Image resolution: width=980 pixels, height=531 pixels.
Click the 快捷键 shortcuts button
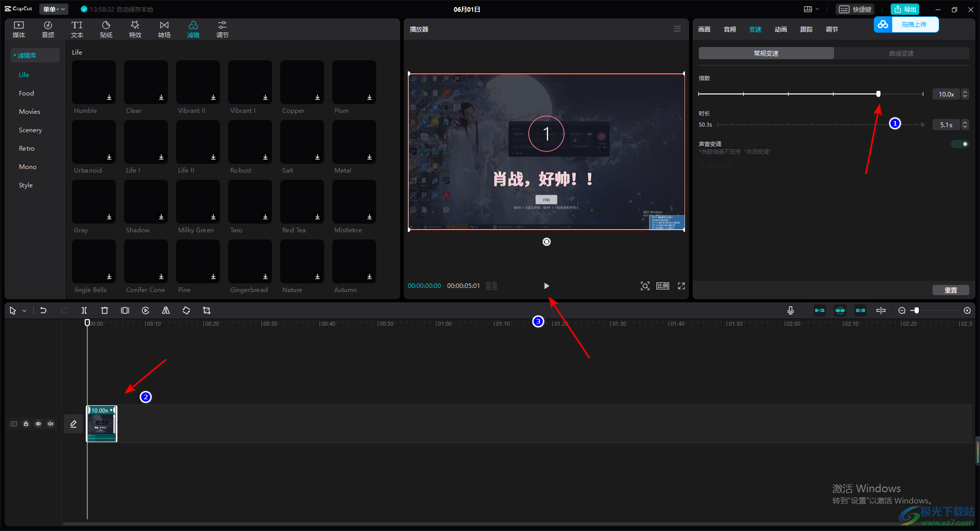coord(855,9)
